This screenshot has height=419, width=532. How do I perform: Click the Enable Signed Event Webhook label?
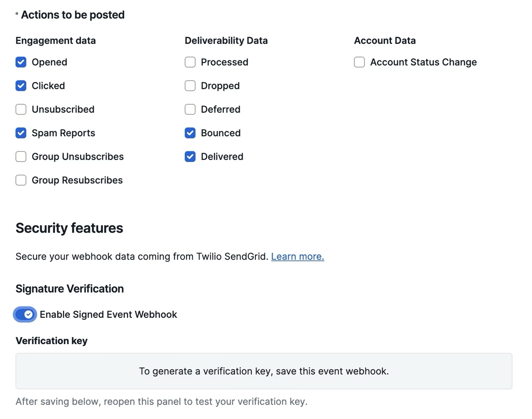[x=108, y=314]
